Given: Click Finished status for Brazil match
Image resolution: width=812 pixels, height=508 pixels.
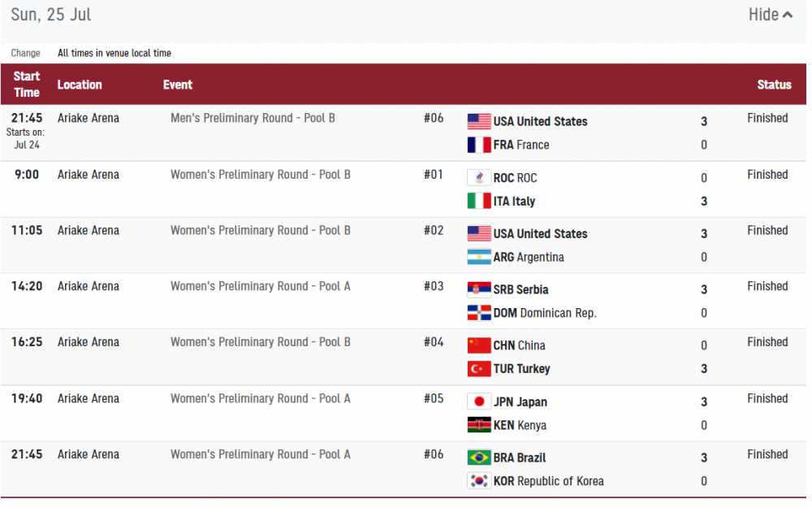Looking at the screenshot, I should tap(767, 455).
